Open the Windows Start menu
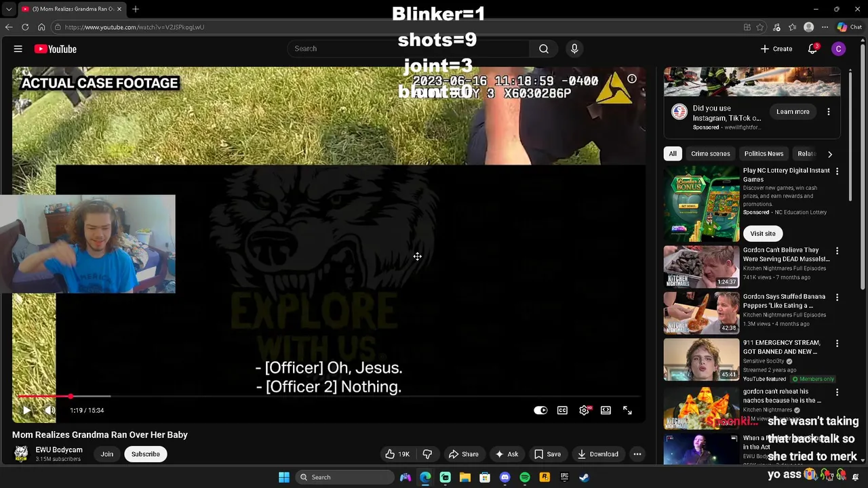The height and width of the screenshot is (488, 868). click(x=284, y=477)
